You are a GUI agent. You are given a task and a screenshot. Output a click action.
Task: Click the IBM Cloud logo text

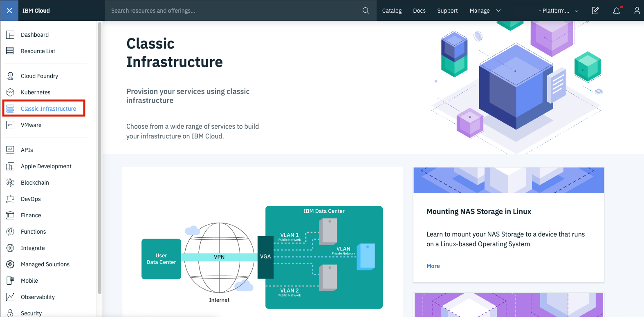click(36, 11)
